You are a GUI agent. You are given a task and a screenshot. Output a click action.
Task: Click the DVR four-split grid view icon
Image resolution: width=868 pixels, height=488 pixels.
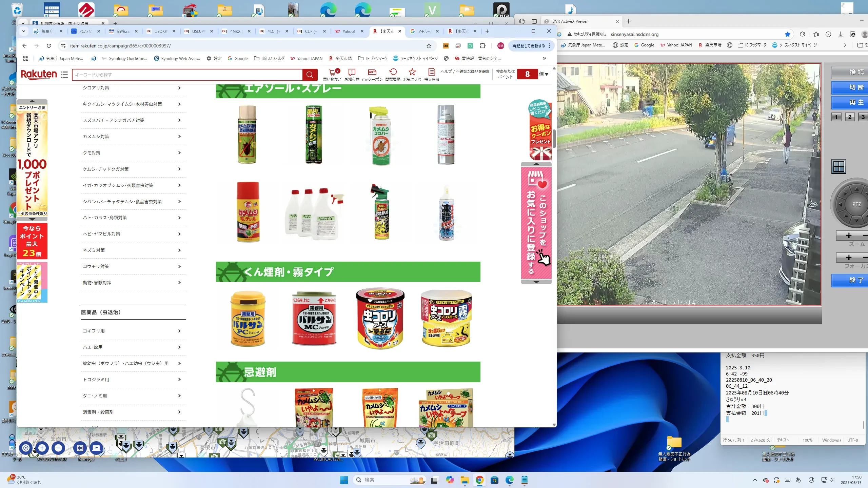pyautogui.click(x=839, y=166)
